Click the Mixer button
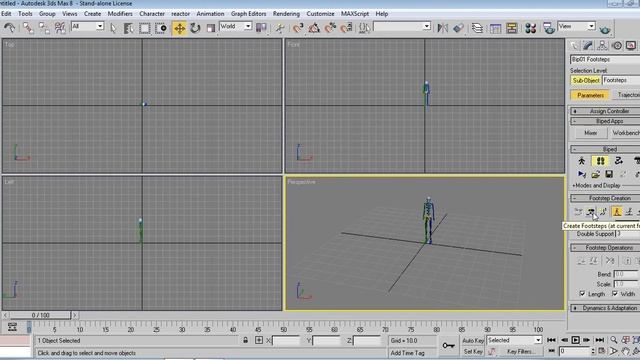Screen dimensions: 640x360 coord(590,133)
